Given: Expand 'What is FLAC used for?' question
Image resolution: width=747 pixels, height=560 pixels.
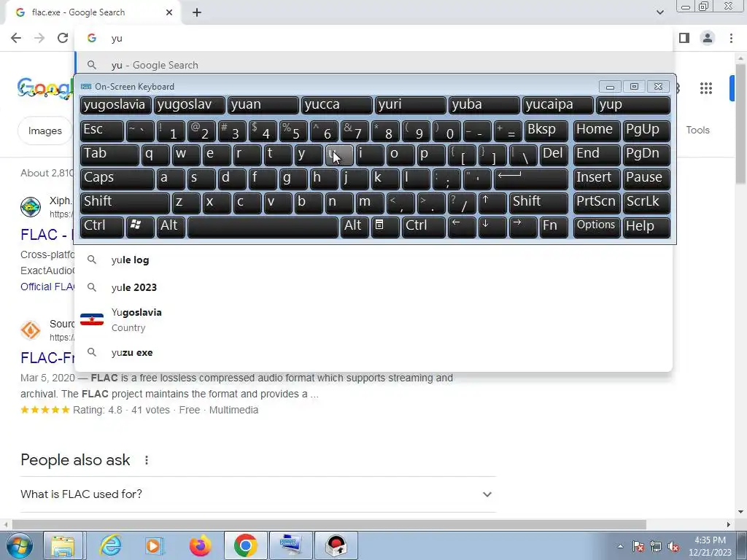Looking at the screenshot, I should [x=258, y=494].
